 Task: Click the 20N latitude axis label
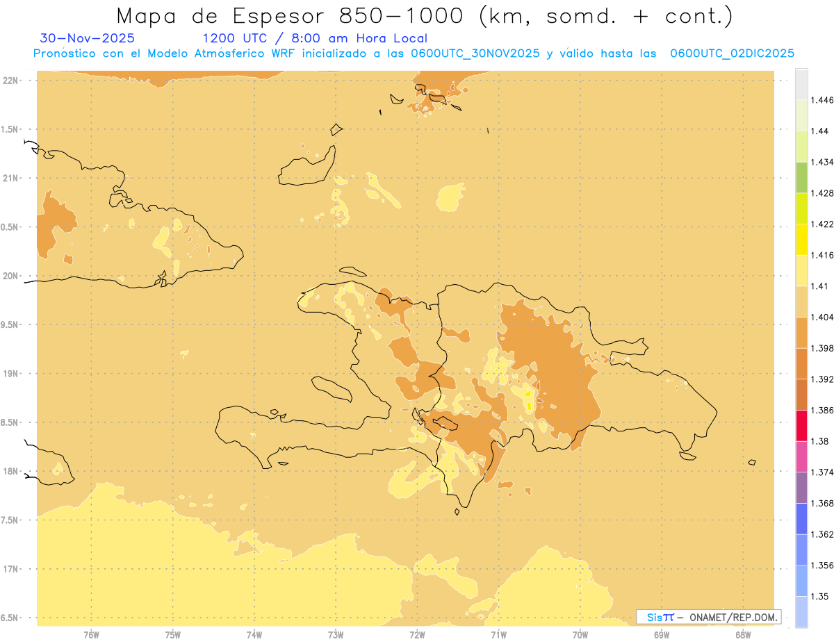(10, 276)
